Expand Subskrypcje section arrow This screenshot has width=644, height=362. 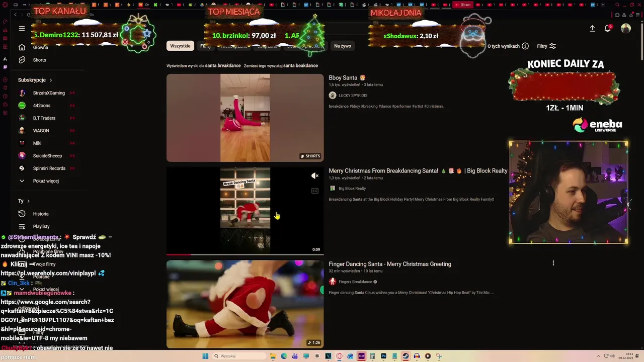pyautogui.click(x=51, y=80)
